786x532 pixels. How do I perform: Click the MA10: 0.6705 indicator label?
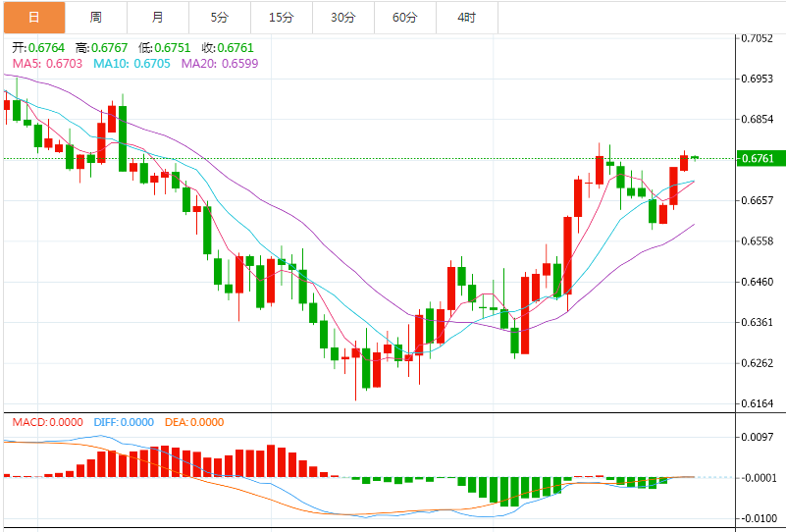[x=131, y=64]
